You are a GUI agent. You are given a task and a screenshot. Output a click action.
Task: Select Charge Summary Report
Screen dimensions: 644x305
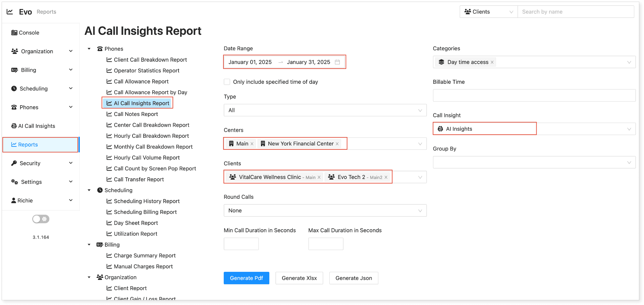coord(145,256)
